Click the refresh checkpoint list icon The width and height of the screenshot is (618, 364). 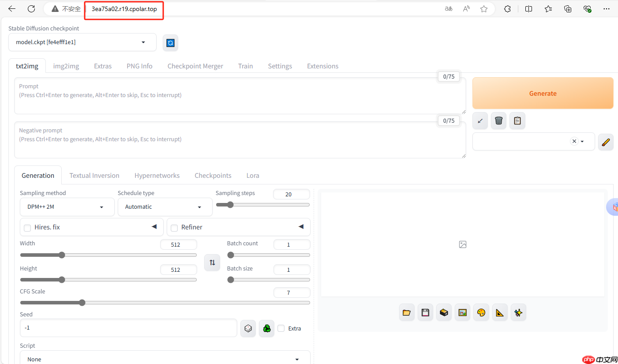[x=170, y=43]
